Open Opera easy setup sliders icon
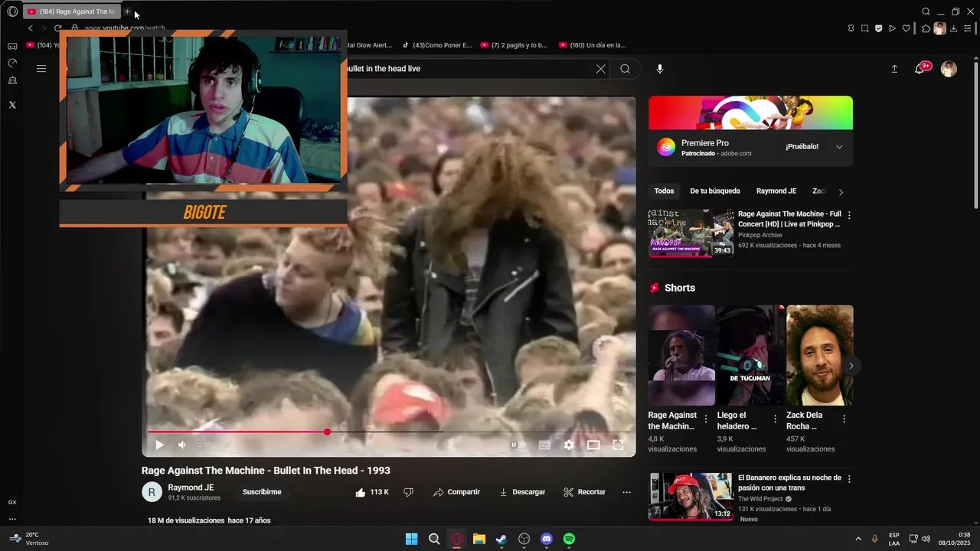The image size is (980, 551). pyautogui.click(x=967, y=28)
